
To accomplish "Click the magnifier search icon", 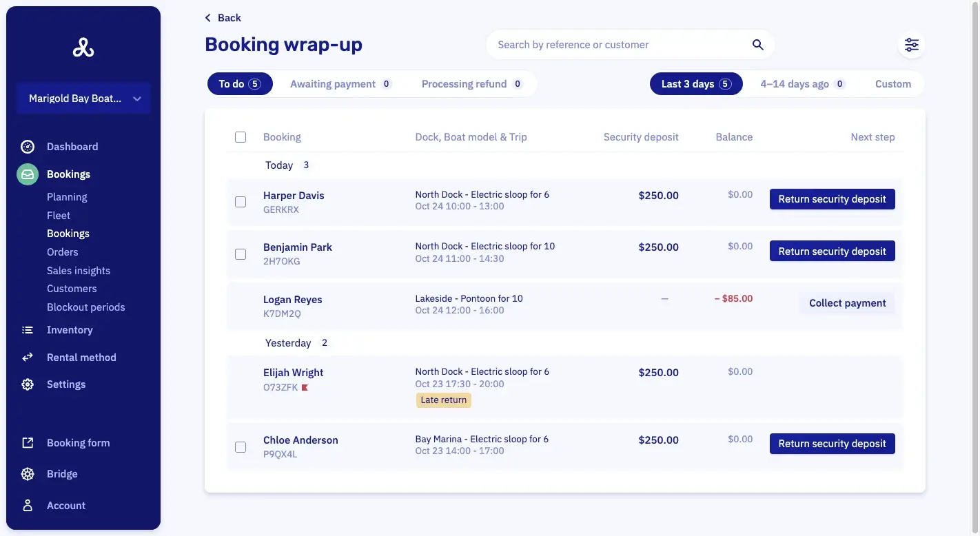I will (x=757, y=45).
